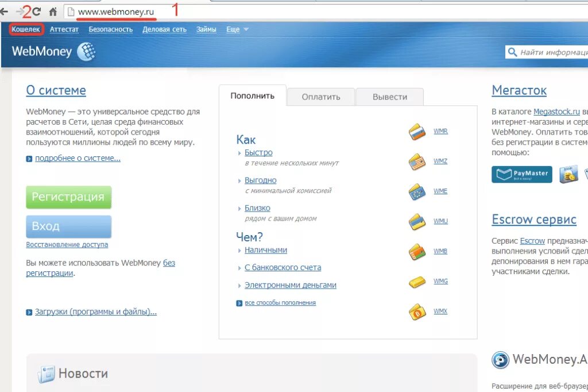588x392 pixels.
Task: Switch to the Вывести tab
Action: [x=390, y=97]
